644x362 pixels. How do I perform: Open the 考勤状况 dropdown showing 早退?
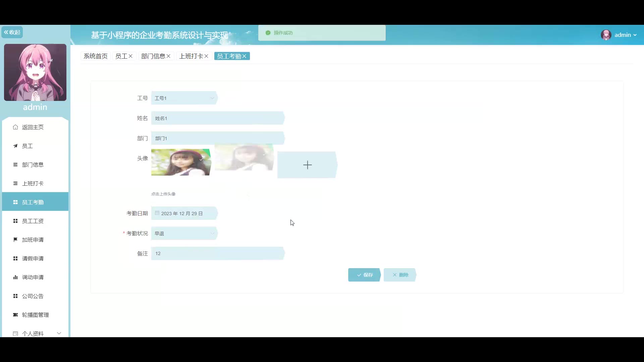tap(184, 233)
